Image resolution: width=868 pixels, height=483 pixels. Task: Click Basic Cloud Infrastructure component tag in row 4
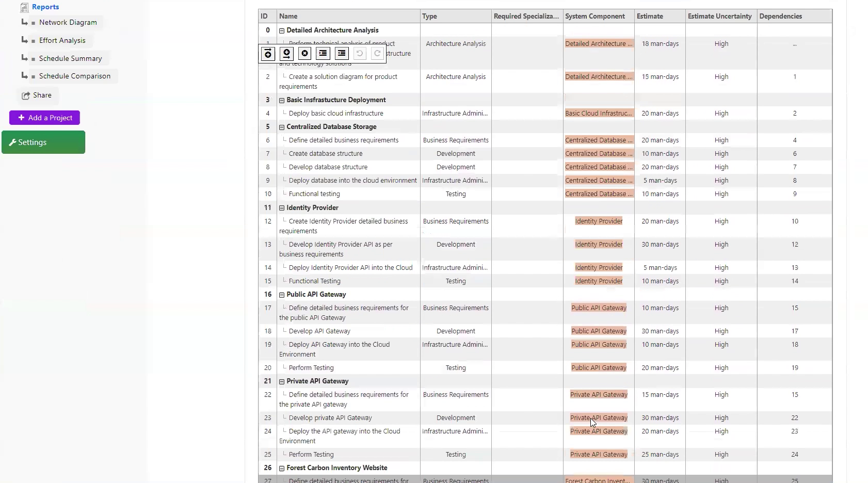(x=599, y=114)
